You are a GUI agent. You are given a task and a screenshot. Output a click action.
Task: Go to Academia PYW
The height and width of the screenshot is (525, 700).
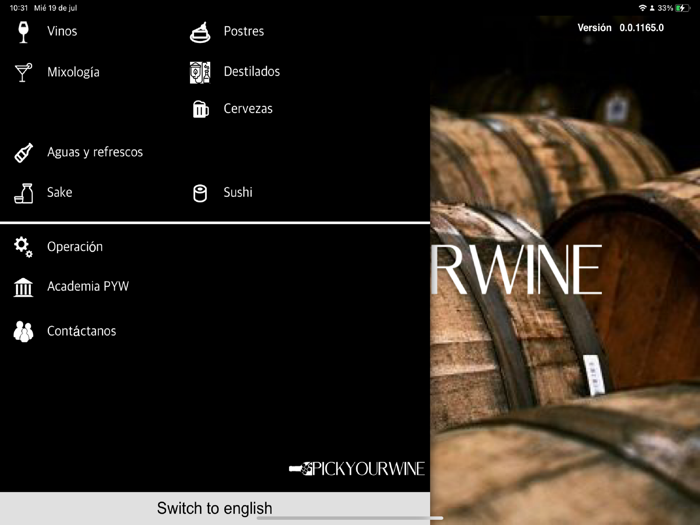click(x=88, y=286)
